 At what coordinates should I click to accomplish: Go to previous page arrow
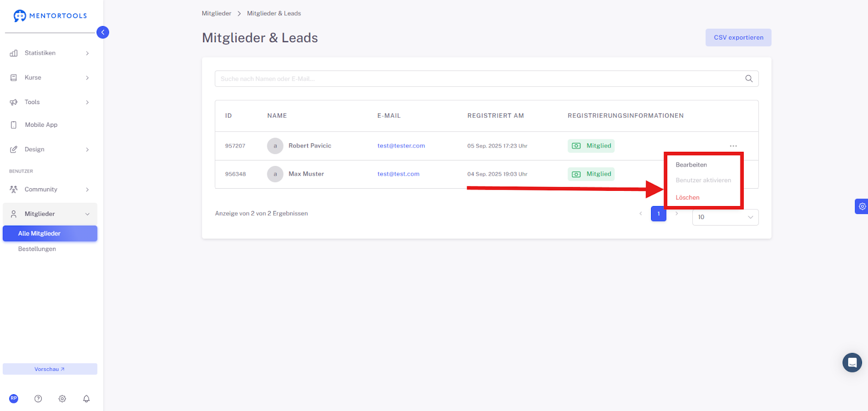coord(641,214)
